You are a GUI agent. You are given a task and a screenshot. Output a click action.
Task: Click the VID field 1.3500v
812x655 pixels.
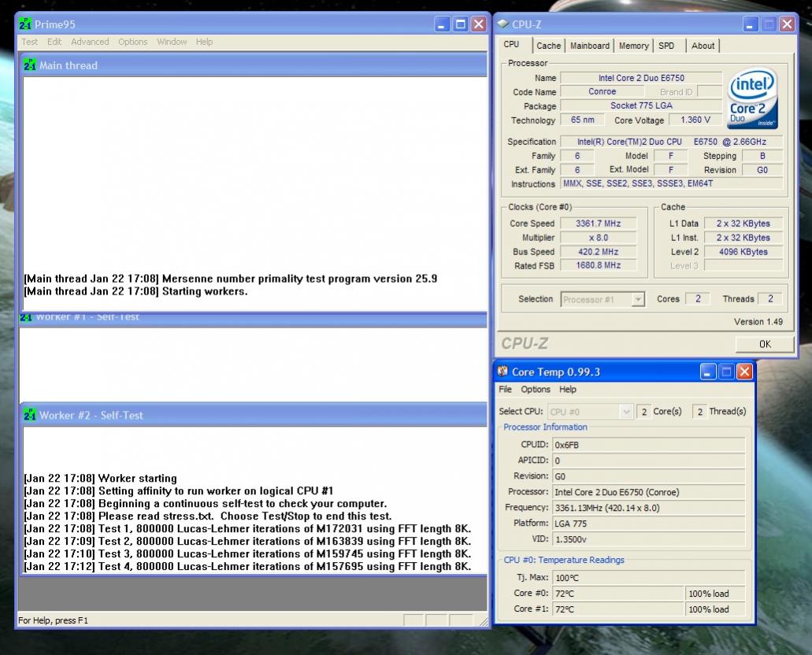click(648, 539)
